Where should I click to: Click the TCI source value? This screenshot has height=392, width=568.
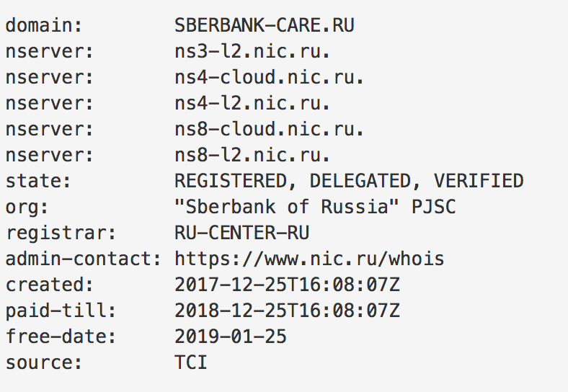tap(190, 362)
